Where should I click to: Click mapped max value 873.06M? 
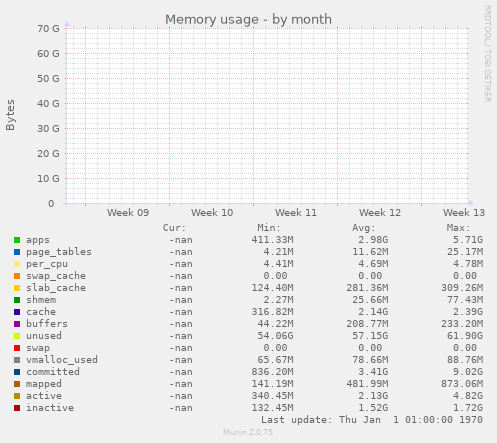tap(462, 384)
